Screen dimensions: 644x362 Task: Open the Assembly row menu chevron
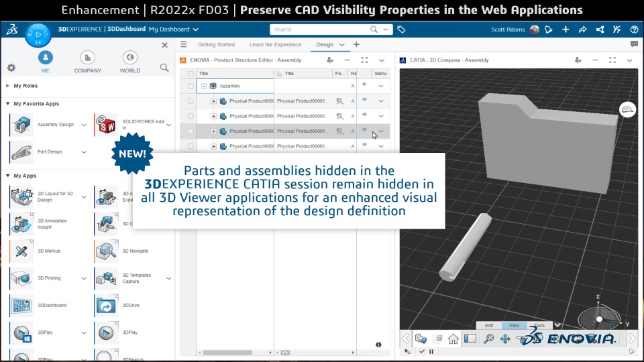381,86
